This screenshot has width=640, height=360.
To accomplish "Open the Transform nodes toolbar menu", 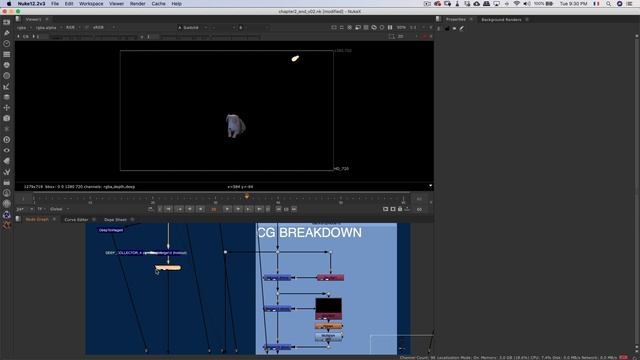I will pos(7,108).
